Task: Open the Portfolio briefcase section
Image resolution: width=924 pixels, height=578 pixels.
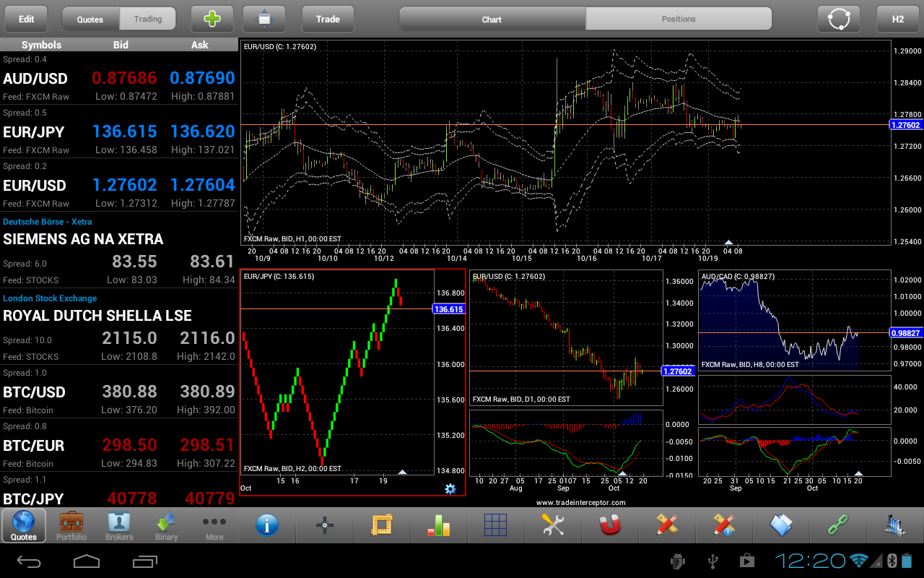Action: pyautogui.click(x=71, y=525)
